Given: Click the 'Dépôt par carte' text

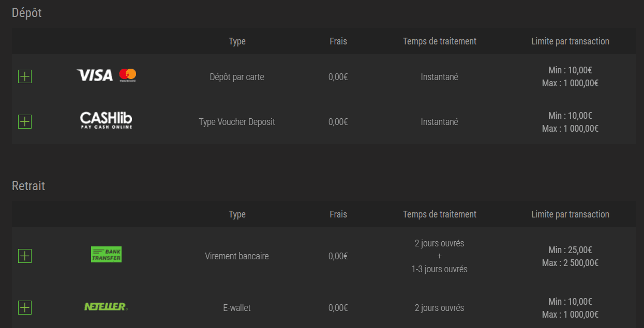Looking at the screenshot, I should click(x=237, y=77).
